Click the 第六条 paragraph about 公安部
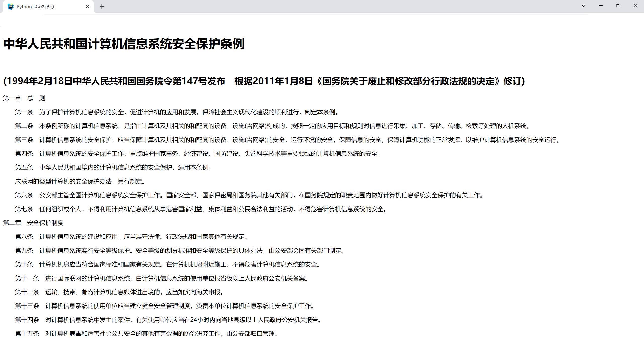 pyautogui.click(x=250, y=195)
